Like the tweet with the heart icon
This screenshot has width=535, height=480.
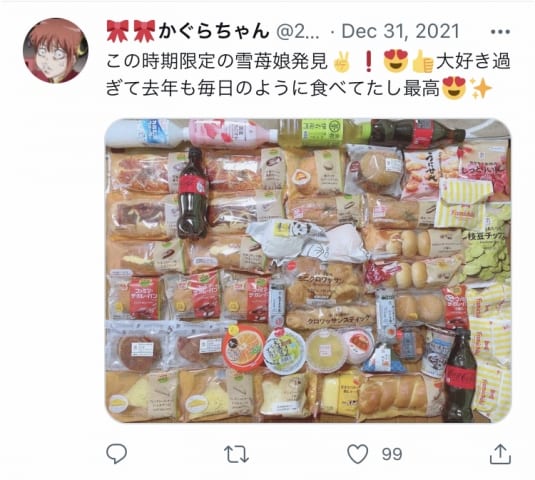pos(358,454)
